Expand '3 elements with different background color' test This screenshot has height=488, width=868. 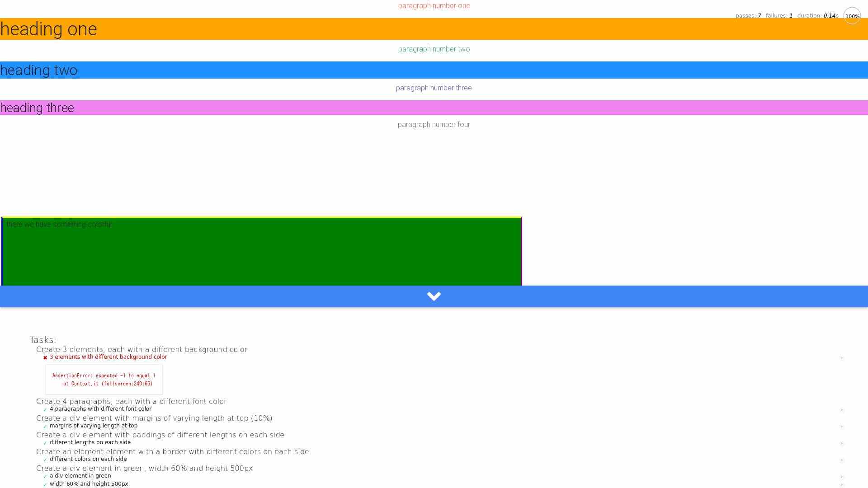click(x=108, y=357)
